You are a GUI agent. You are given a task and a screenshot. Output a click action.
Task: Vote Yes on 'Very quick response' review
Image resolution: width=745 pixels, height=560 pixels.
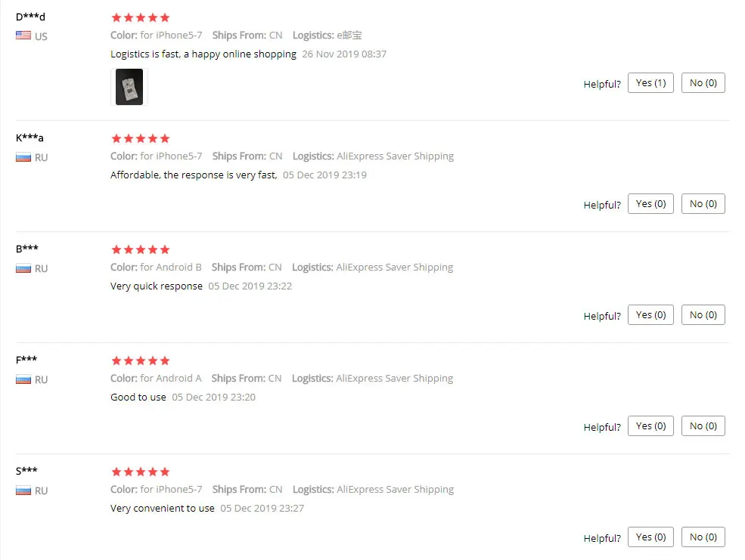[x=650, y=315]
